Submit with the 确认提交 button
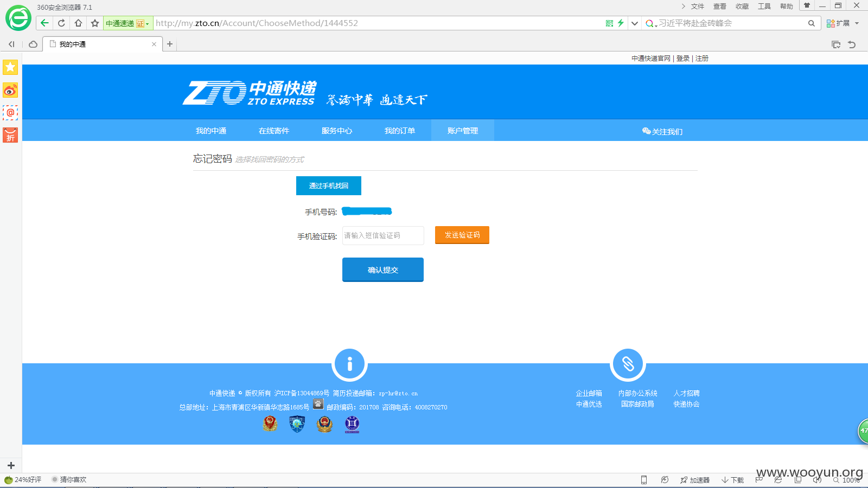This screenshot has width=868, height=488. [383, 269]
